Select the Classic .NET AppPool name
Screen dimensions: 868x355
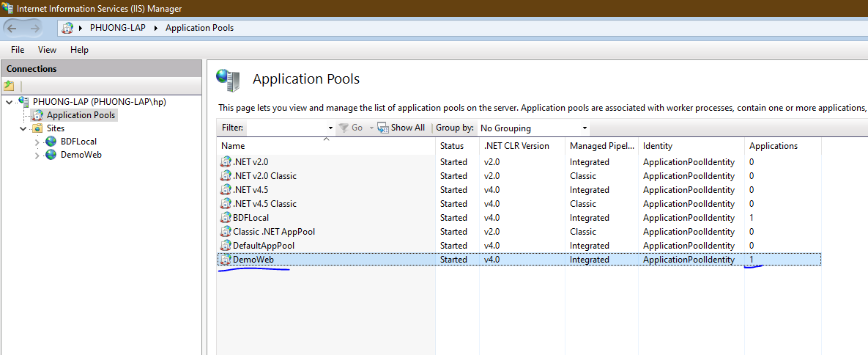click(x=274, y=231)
